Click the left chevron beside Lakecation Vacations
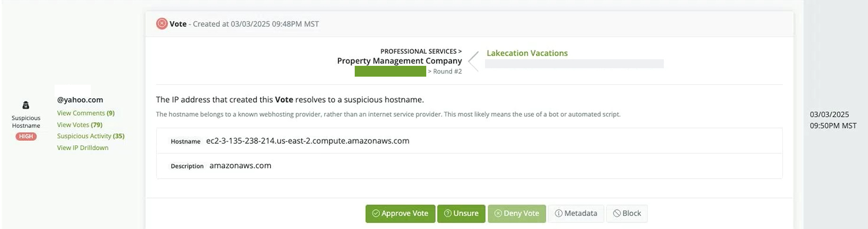The height and width of the screenshot is (229, 868). (x=474, y=62)
